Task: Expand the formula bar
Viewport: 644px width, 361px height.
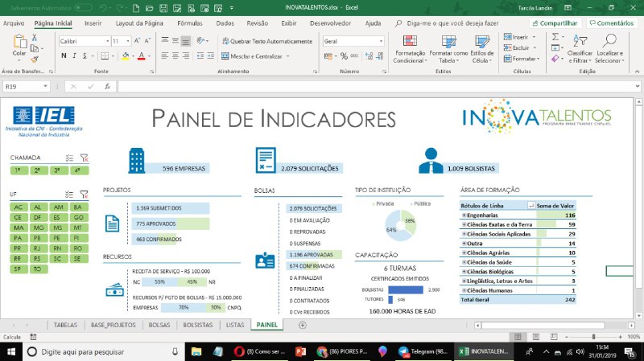Action: [x=637, y=86]
